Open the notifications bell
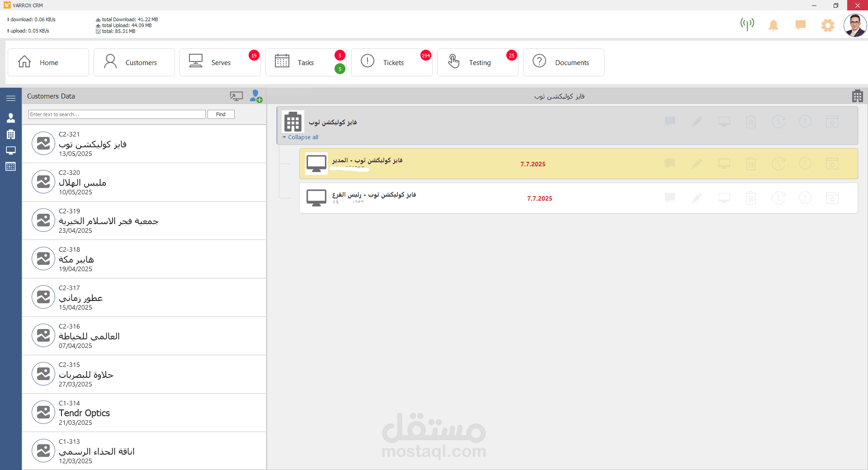Image resolution: width=868 pixels, height=470 pixels. 774,25
